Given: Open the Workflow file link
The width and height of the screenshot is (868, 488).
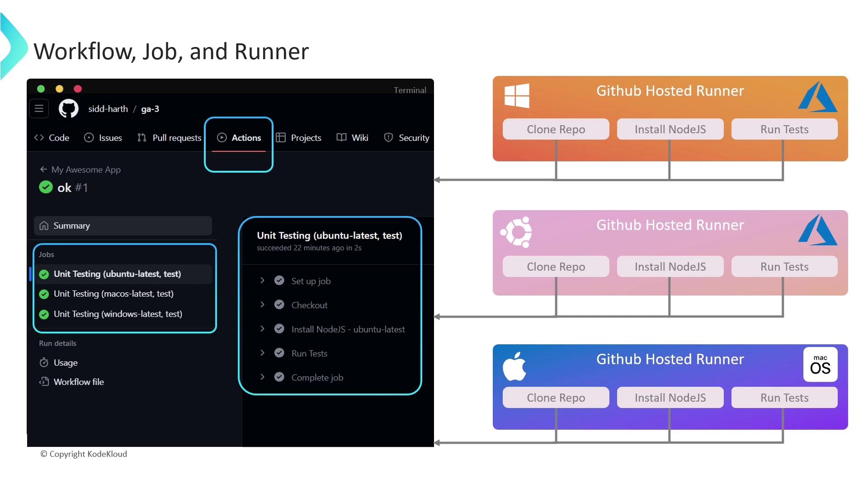Looking at the screenshot, I should pos(78,382).
